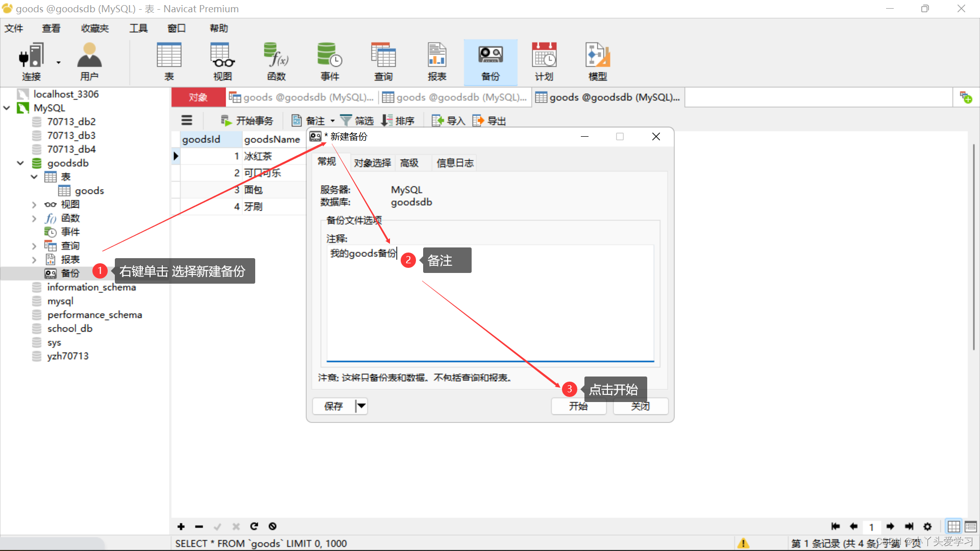Expand the 报表 reports tree node
Image resolution: width=980 pixels, height=551 pixels.
tap(34, 260)
